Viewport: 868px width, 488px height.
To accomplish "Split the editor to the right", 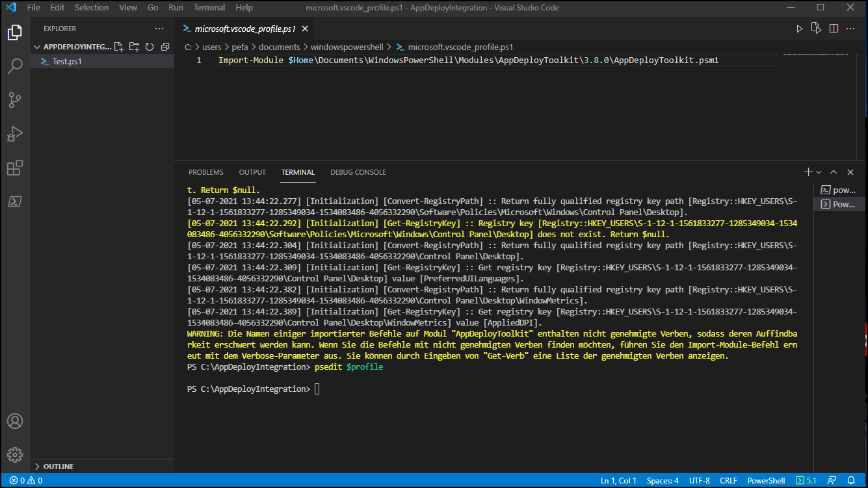I will click(834, 29).
